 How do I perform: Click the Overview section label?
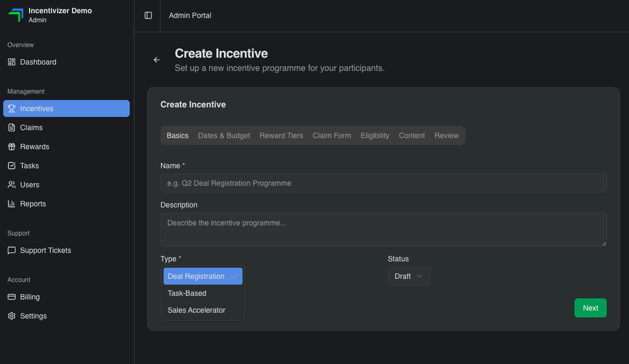tap(21, 45)
